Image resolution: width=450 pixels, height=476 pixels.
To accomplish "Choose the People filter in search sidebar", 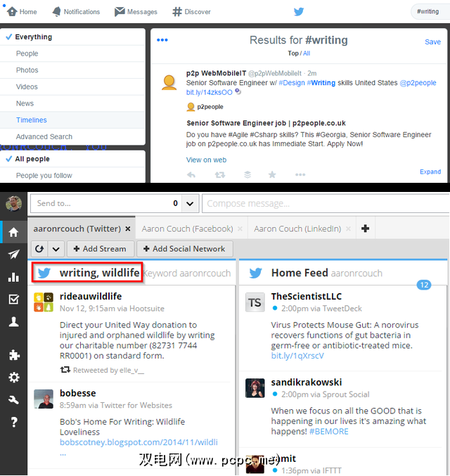I will 27,53.
